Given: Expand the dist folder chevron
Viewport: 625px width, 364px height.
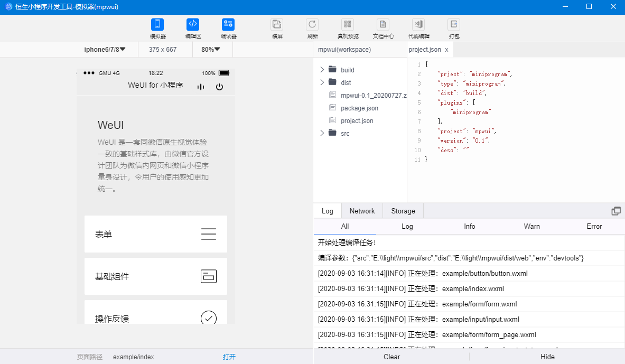Looking at the screenshot, I should pyautogui.click(x=322, y=82).
